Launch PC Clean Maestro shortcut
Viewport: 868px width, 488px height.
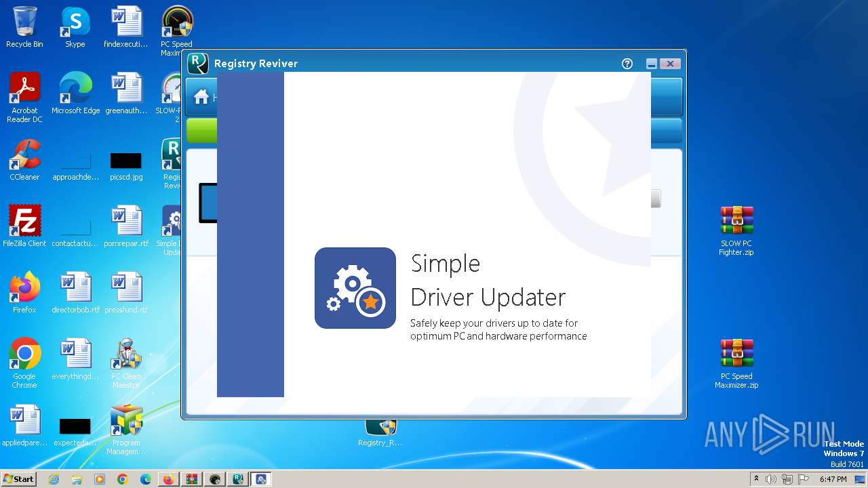(126, 364)
